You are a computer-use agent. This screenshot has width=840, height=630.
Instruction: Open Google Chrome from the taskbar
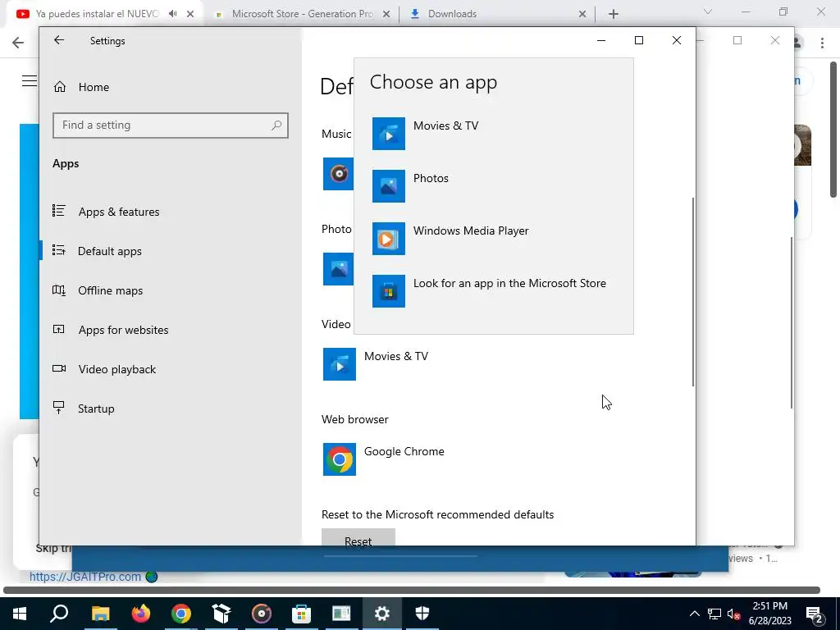pyautogui.click(x=181, y=614)
